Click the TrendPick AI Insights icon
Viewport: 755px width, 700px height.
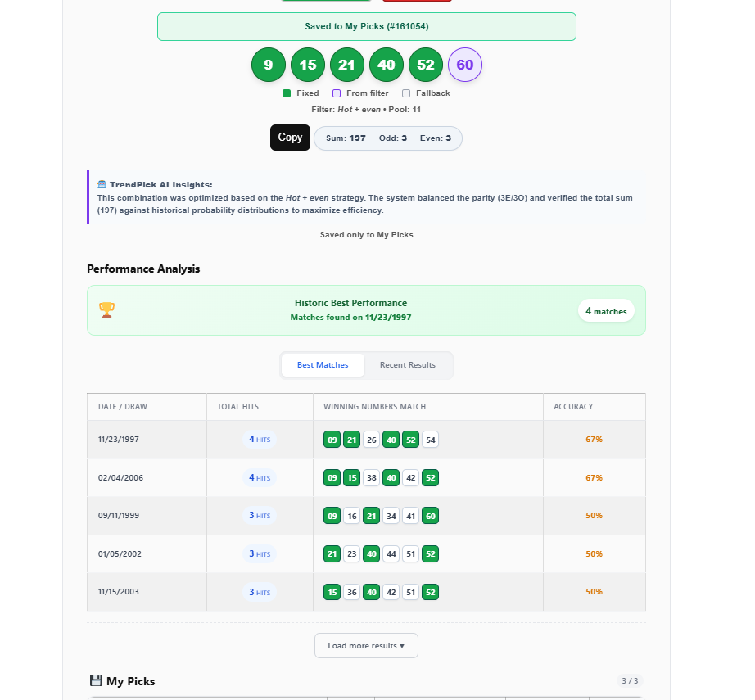pyautogui.click(x=102, y=185)
